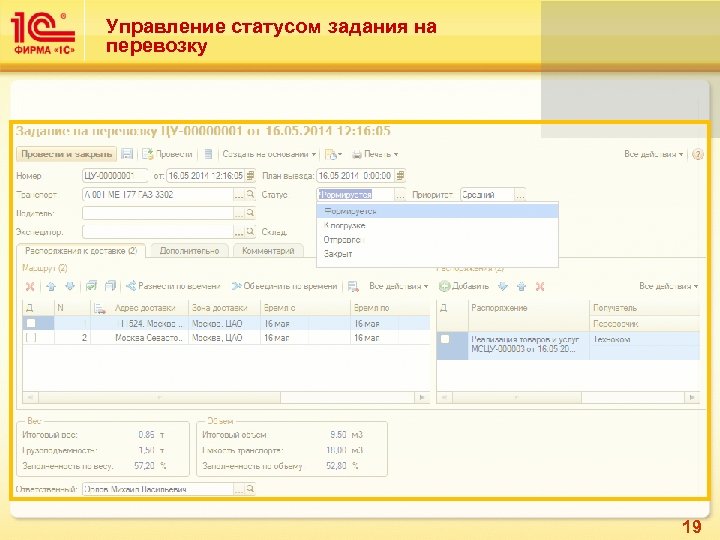Click the list settings icon in route toolbar
Screen dimensions: 720x540
coord(353,287)
